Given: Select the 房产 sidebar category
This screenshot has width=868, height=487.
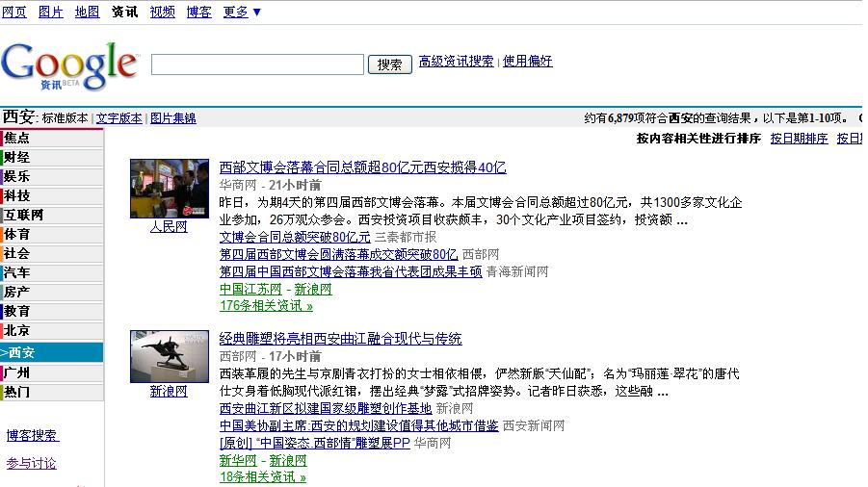Looking at the screenshot, I should click(51, 292).
